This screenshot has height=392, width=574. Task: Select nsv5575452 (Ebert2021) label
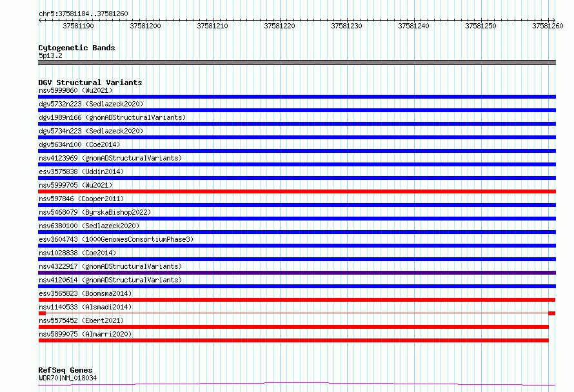click(81, 320)
